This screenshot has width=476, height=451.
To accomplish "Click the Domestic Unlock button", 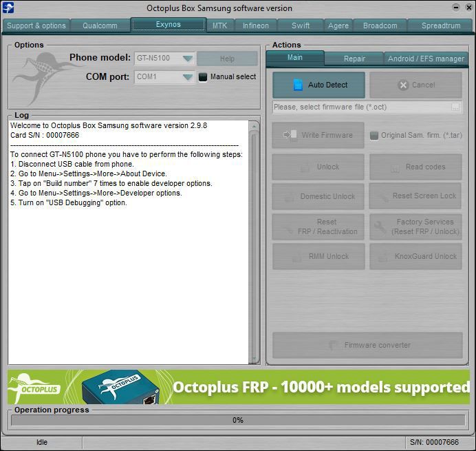I will 318,196.
